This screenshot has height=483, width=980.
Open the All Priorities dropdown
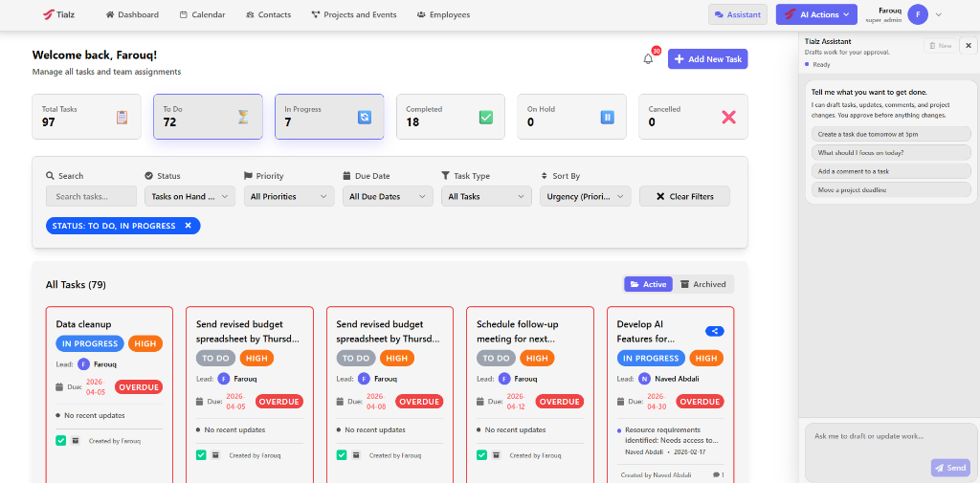pyautogui.click(x=289, y=196)
